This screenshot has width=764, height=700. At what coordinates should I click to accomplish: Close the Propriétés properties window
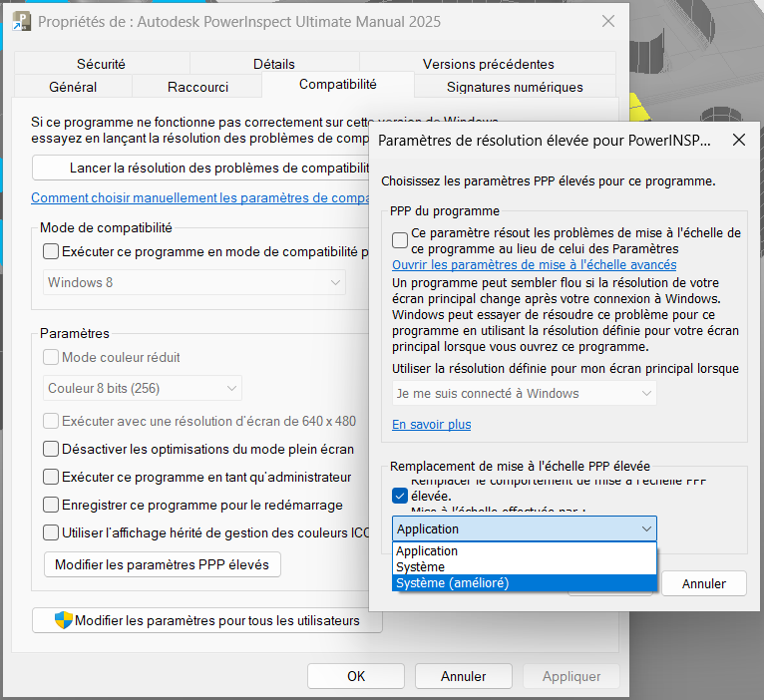click(608, 21)
